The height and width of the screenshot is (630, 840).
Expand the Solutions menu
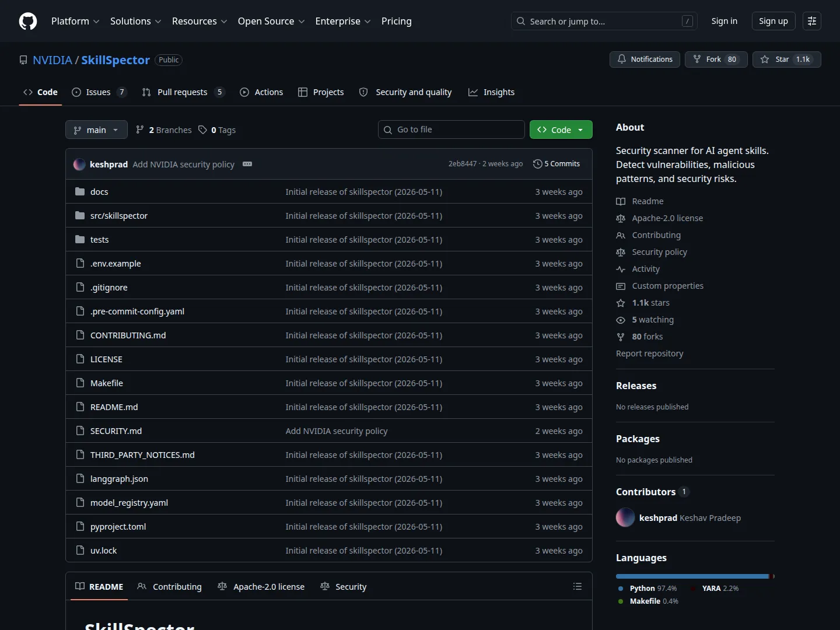[x=135, y=21]
